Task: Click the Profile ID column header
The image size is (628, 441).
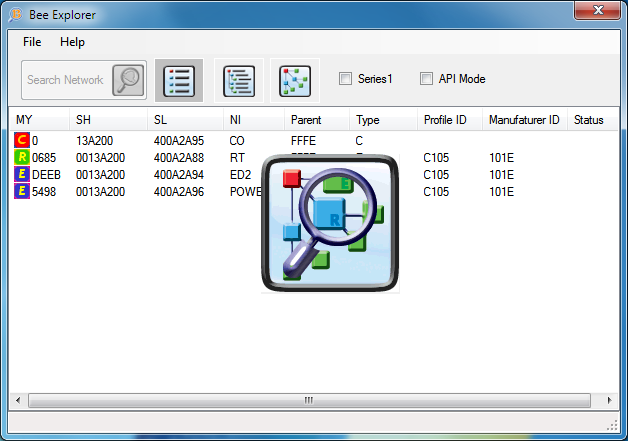Action: click(x=450, y=120)
